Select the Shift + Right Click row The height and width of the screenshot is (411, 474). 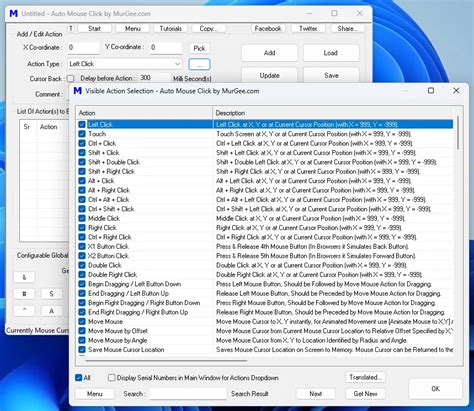[265, 171]
